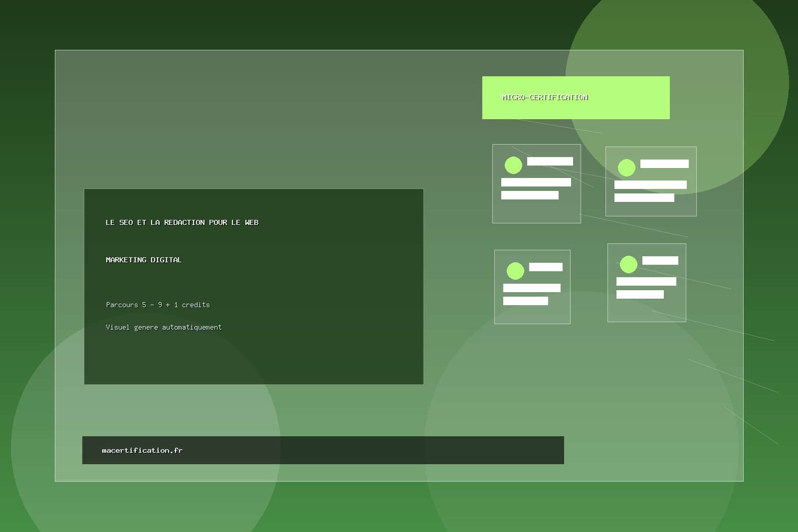Screen dimensions: 798x532
Task: Select the MARKETING DIGITAL text
Action: tap(144, 260)
